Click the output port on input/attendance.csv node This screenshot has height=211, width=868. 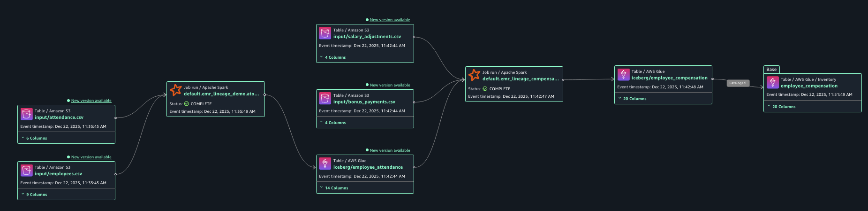[115, 118]
